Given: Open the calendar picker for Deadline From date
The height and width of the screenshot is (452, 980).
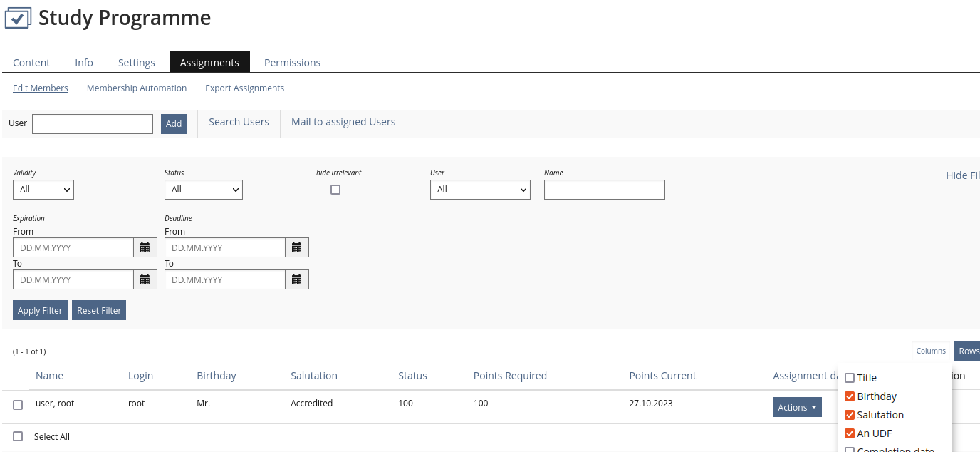Looking at the screenshot, I should (x=297, y=247).
